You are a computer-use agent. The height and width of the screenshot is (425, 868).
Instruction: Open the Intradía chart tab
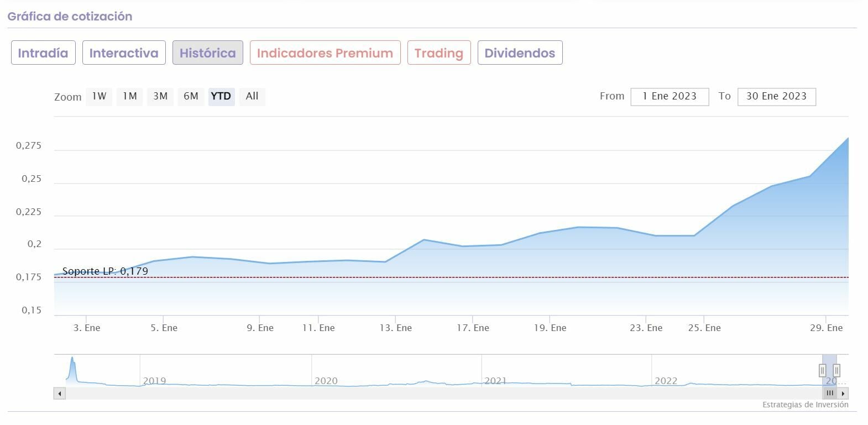pos(43,53)
